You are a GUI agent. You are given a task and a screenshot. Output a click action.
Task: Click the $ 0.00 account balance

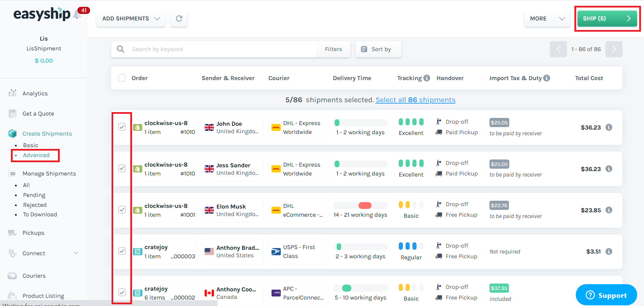(44, 61)
